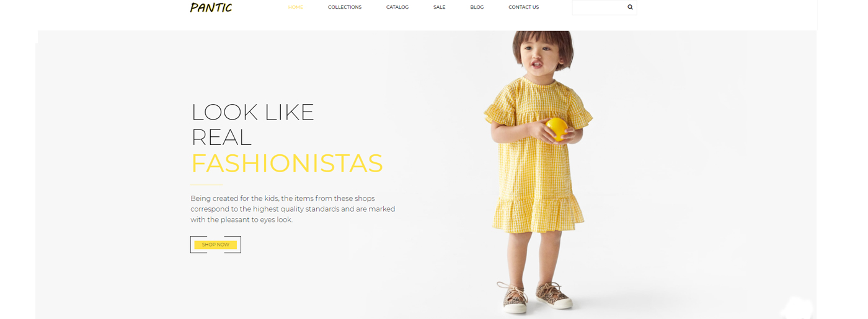The width and height of the screenshot is (868, 319).
Task: Open the CONTACT US page
Action: coord(523,7)
